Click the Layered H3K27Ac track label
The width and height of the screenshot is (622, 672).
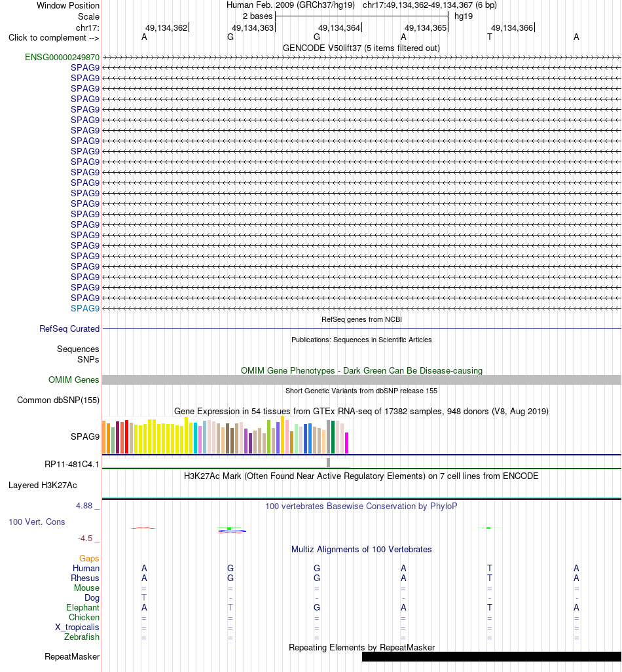(x=43, y=485)
